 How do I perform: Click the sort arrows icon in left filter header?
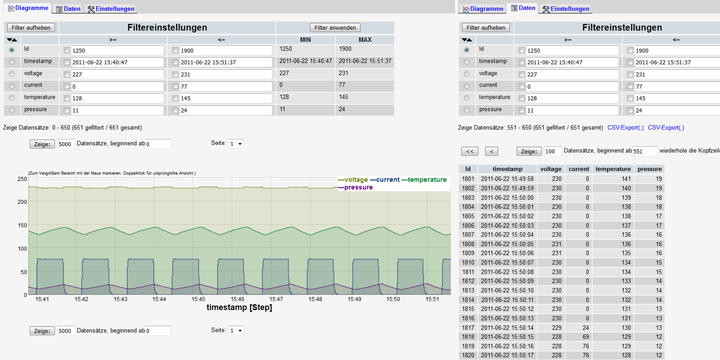point(11,40)
